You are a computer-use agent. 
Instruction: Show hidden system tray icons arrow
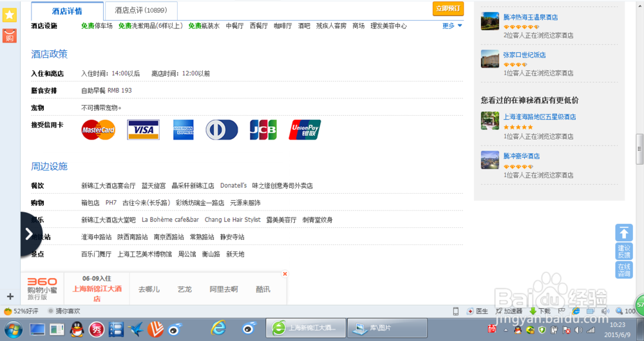[x=505, y=330]
